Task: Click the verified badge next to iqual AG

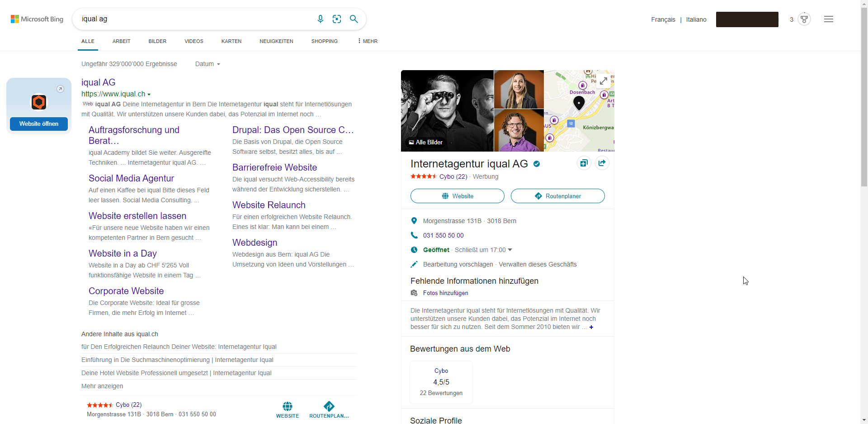Action: click(537, 164)
